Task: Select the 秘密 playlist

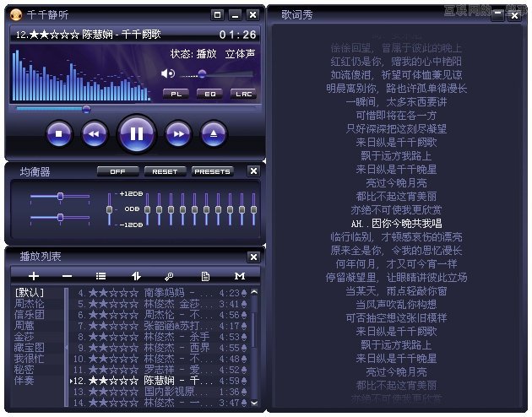Action: [x=24, y=369]
